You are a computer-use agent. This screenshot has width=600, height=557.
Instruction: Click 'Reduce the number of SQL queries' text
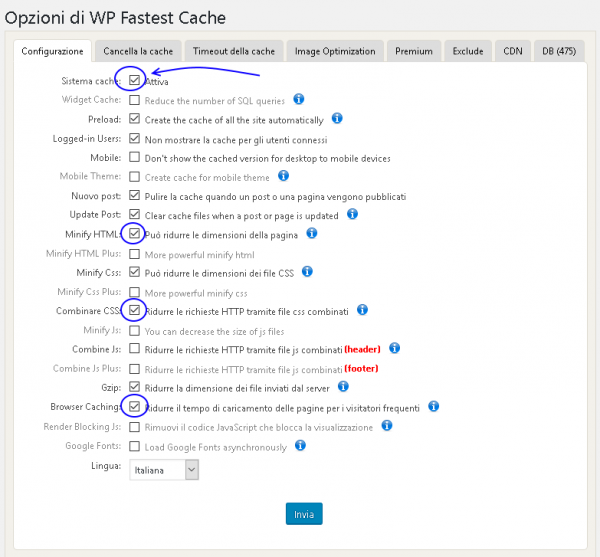pos(215,101)
